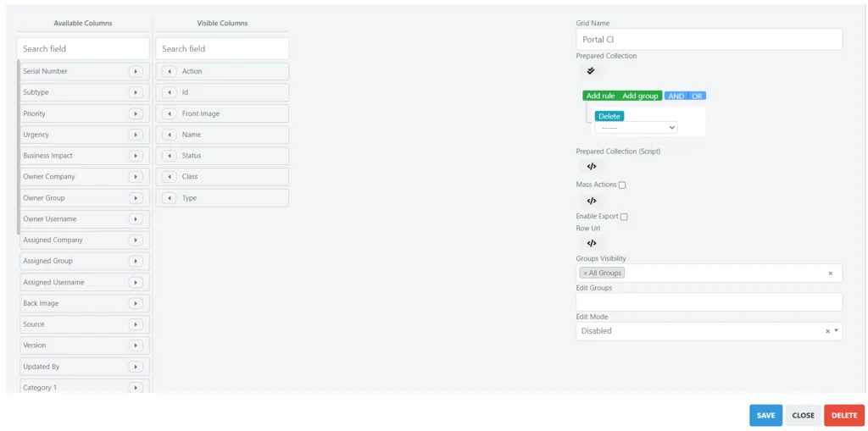The image size is (868, 431).
Task: Enable the Mass Actions checkbox
Action: 622,185
